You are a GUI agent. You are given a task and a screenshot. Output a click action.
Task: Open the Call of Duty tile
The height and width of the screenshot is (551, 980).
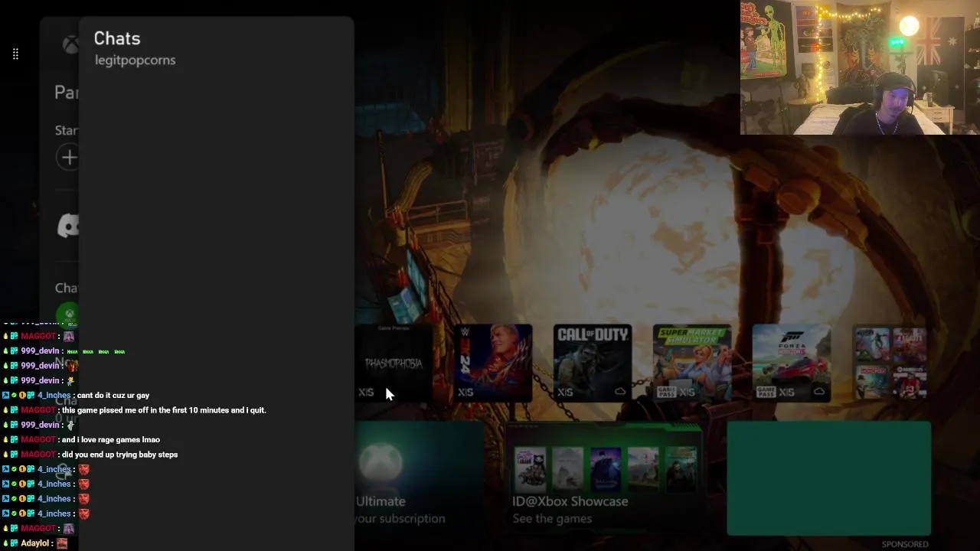[x=593, y=363]
